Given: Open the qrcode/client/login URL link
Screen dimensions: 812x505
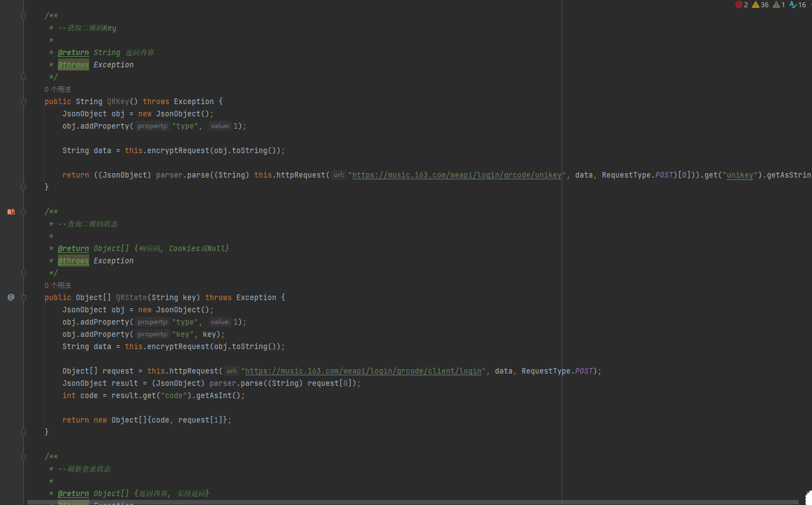Looking at the screenshot, I should 363,371.
